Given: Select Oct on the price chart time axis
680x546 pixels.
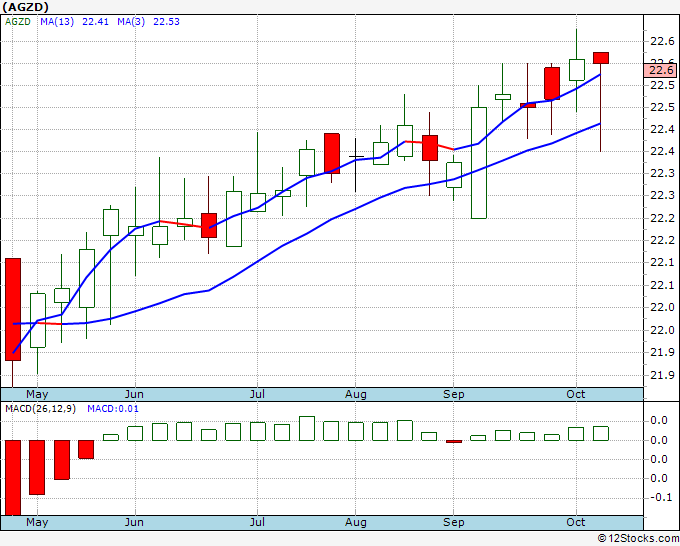Looking at the screenshot, I should [576, 394].
